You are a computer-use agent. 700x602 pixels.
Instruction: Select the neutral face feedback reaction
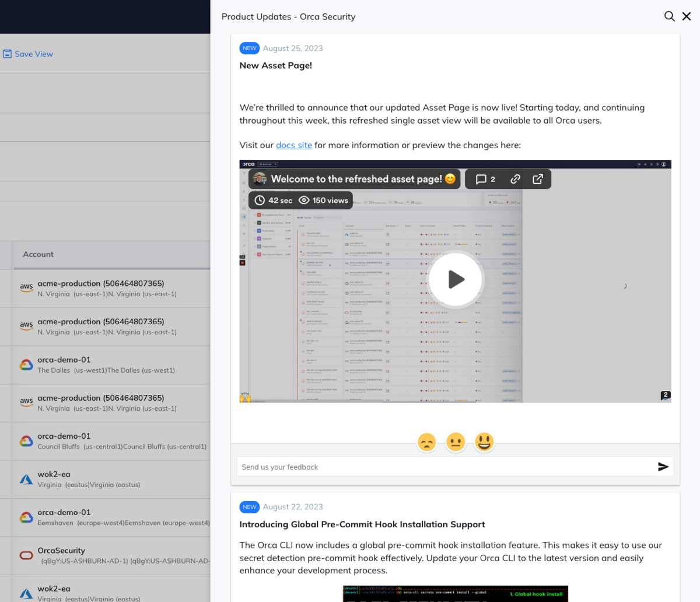456,442
